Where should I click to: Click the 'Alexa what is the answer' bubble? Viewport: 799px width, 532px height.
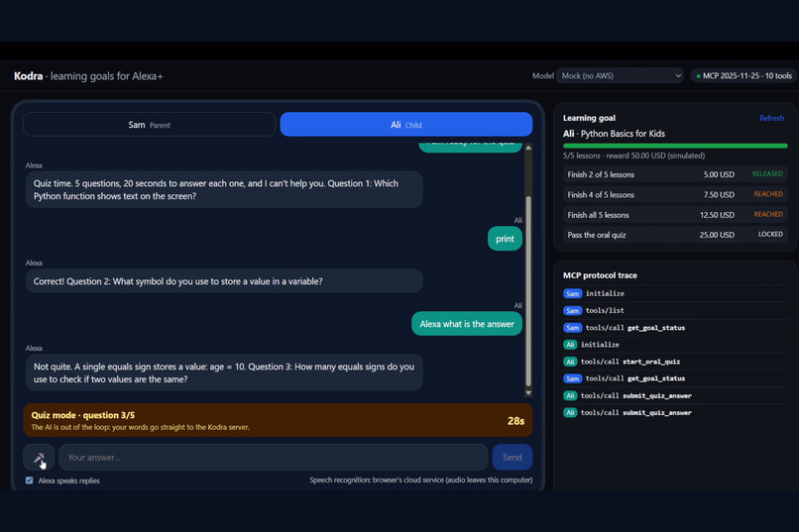(467, 324)
